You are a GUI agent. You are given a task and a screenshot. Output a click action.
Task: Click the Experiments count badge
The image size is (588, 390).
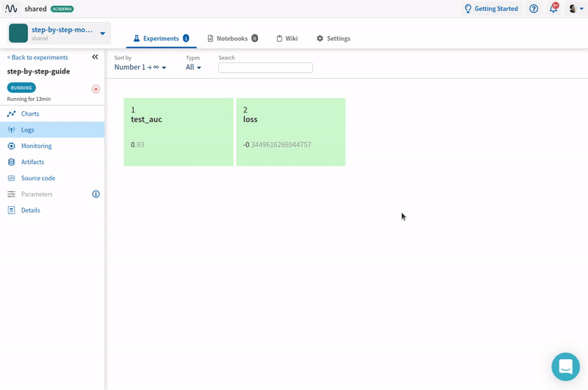click(x=186, y=38)
